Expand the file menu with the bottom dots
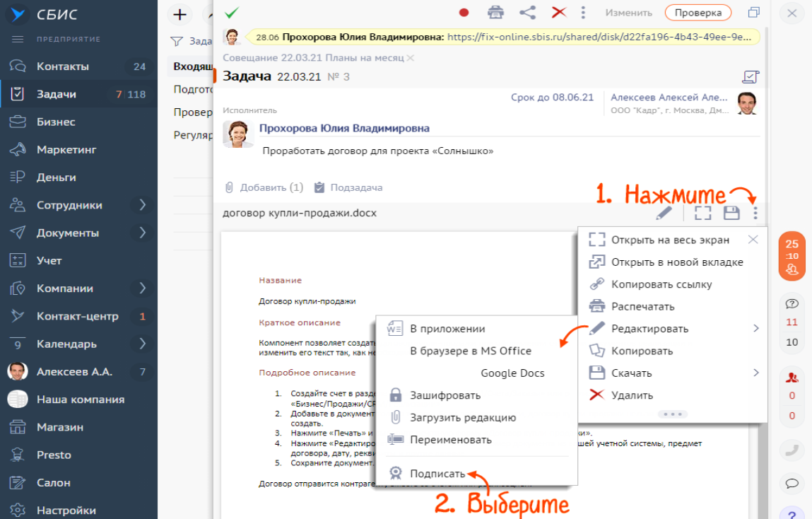Viewport: 812px width, 519px height. click(x=672, y=414)
